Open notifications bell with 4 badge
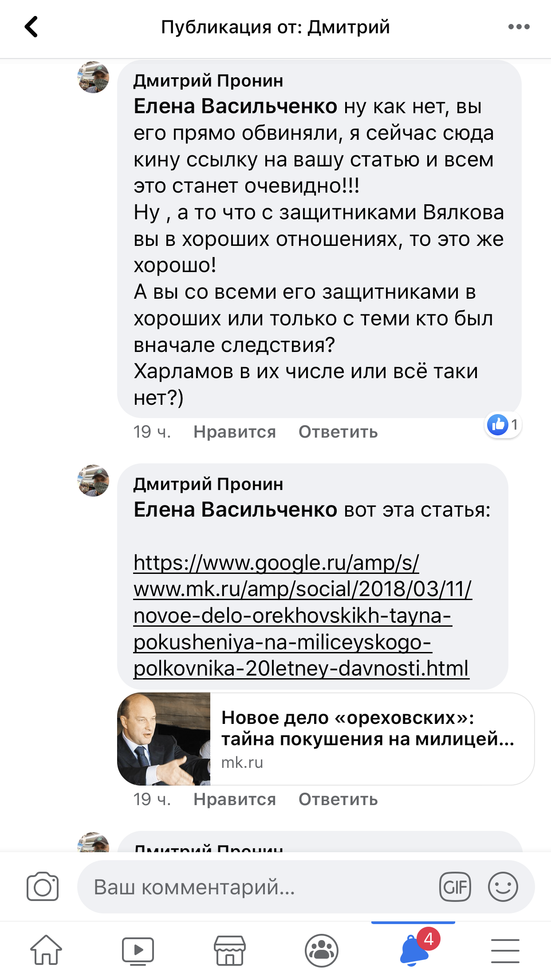Image resolution: width=551 pixels, height=980 pixels. click(414, 950)
